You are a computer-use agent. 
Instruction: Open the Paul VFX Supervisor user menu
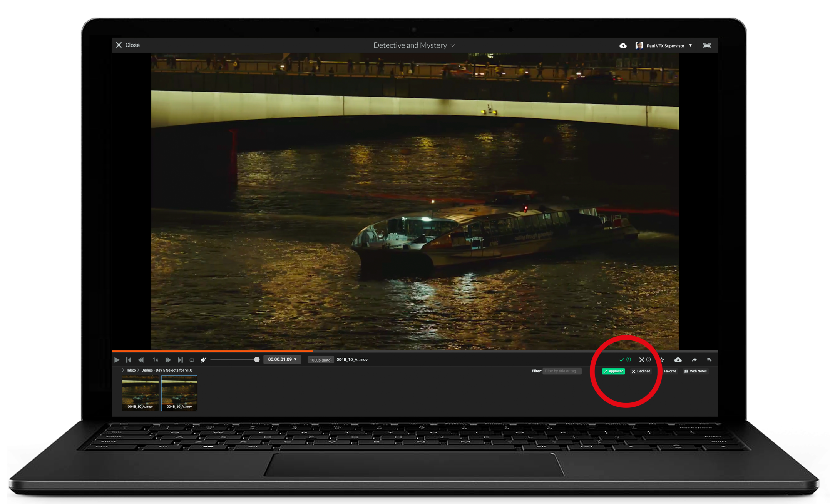click(665, 46)
